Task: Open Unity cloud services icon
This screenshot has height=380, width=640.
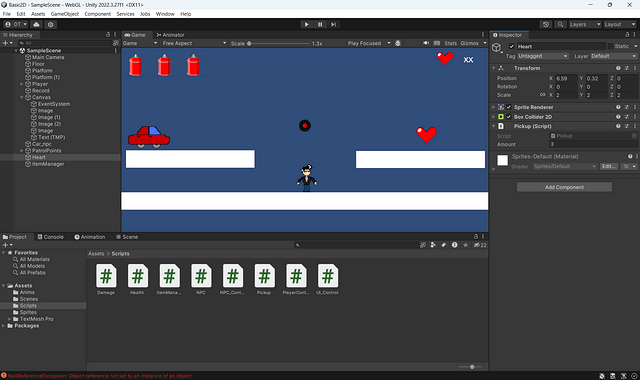Action: pyautogui.click(x=36, y=24)
